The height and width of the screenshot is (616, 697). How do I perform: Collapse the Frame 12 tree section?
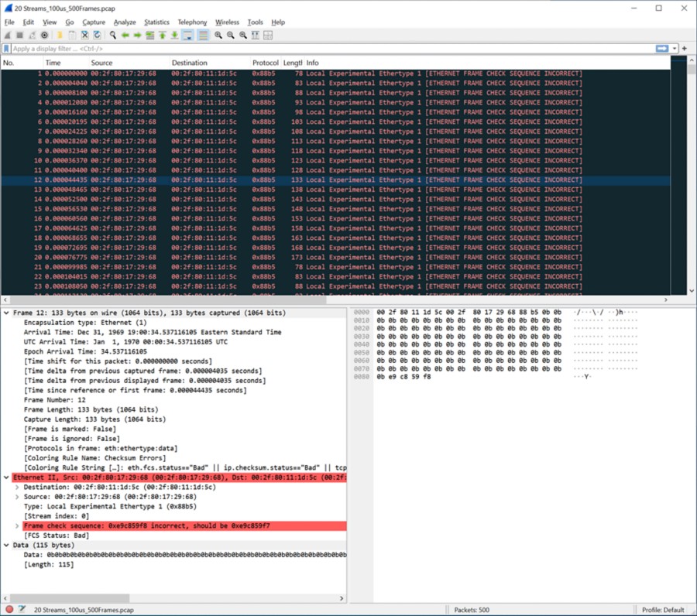[7, 313]
